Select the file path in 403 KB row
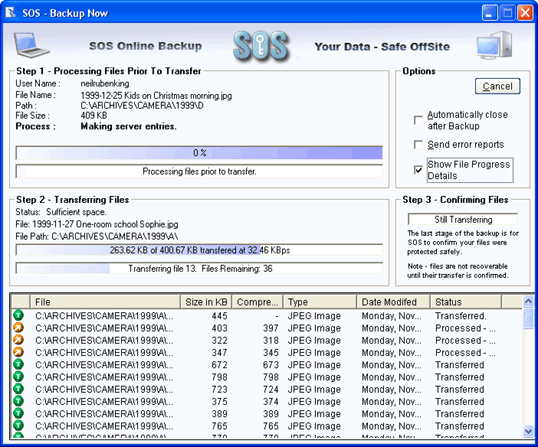The width and height of the screenshot is (538, 447). (x=104, y=328)
